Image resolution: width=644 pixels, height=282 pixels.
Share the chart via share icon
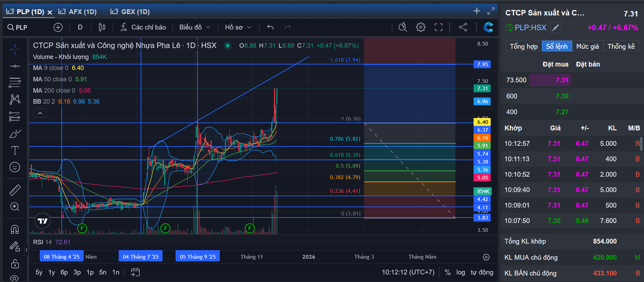tap(463, 27)
